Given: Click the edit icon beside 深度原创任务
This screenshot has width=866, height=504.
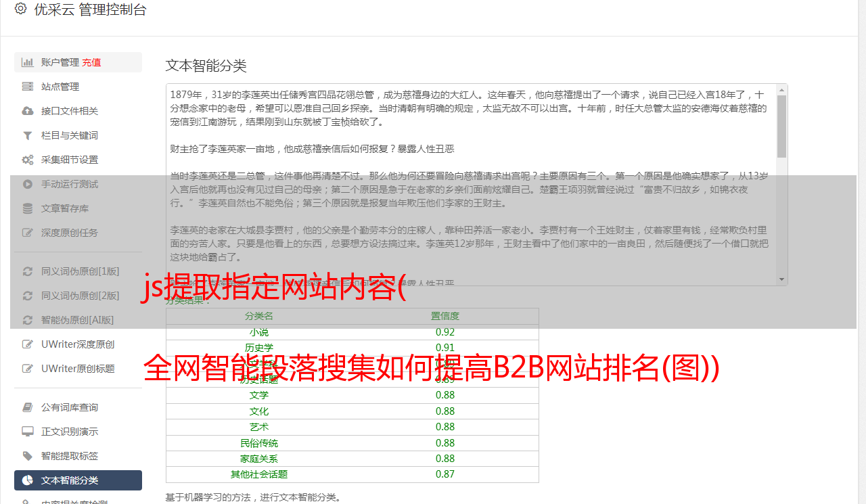Looking at the screenshot, I should [28, 233].
